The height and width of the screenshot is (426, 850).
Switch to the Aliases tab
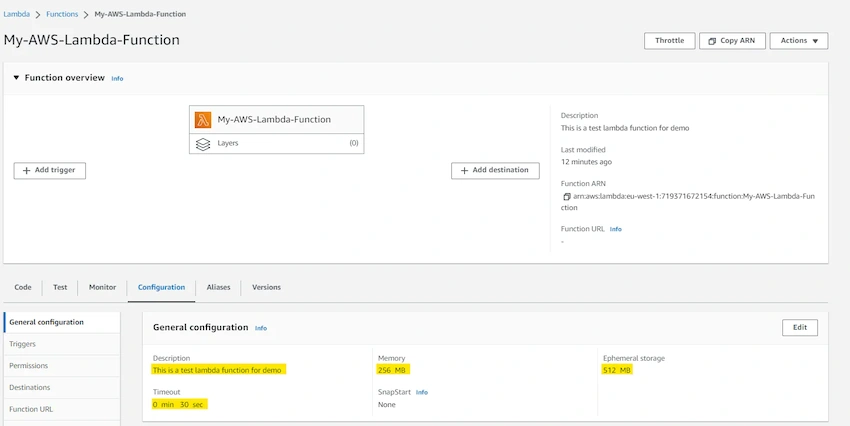point(218,287)
